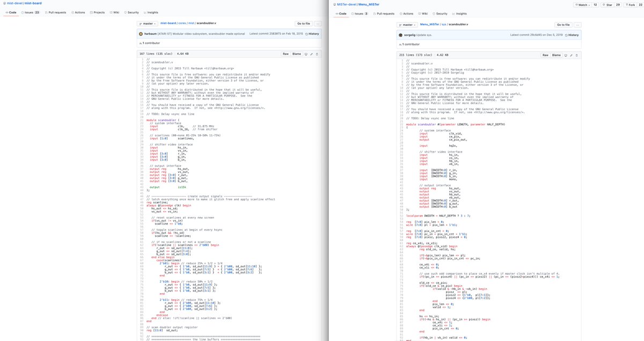Open commit message '[ATARI ST] Modular video subsystem'
The width and height of the screenshot is (644, 341).
tap(201, 34)
